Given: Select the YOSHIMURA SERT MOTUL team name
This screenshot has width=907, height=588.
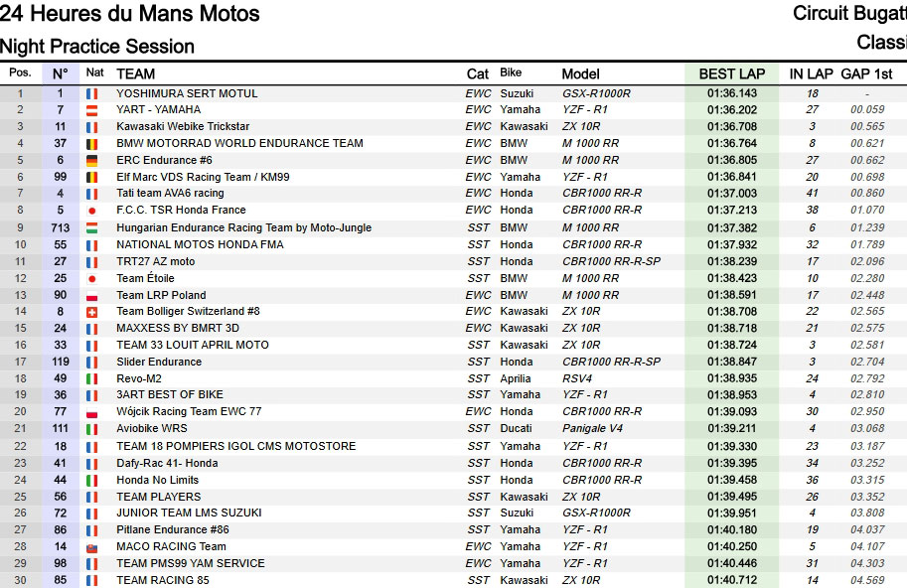Looking at the screenshot, I should pos(187,93).
